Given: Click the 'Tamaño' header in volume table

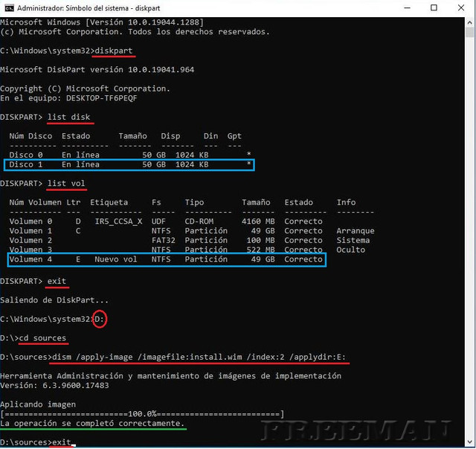Looking at the screenshot, I should click(256, 202).
